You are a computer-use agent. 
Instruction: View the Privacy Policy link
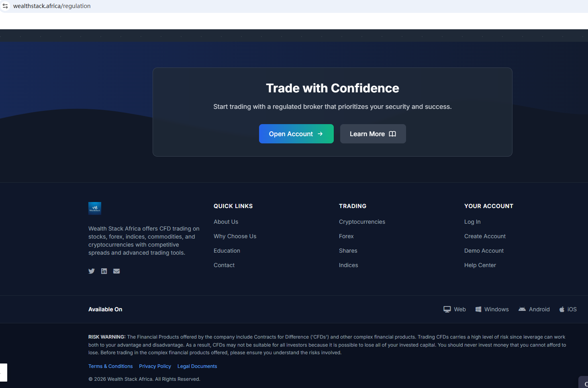point(155,366)
